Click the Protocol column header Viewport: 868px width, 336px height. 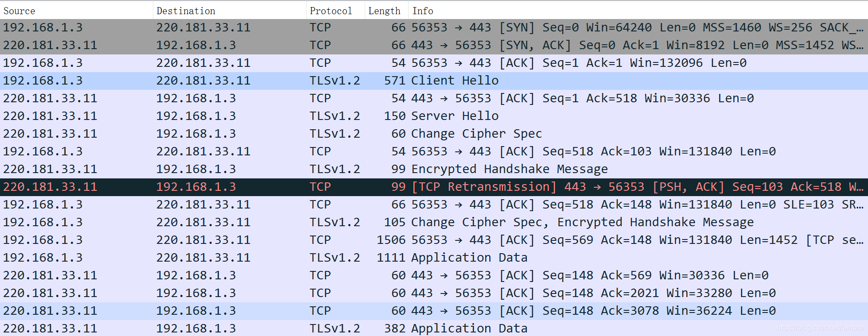[335, 11]
